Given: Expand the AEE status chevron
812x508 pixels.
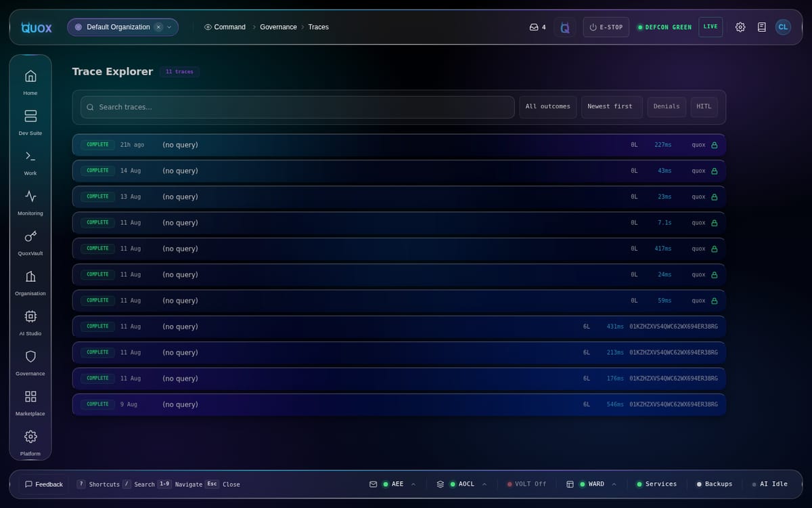Looking at the screenshot, I should pos(413,484).
